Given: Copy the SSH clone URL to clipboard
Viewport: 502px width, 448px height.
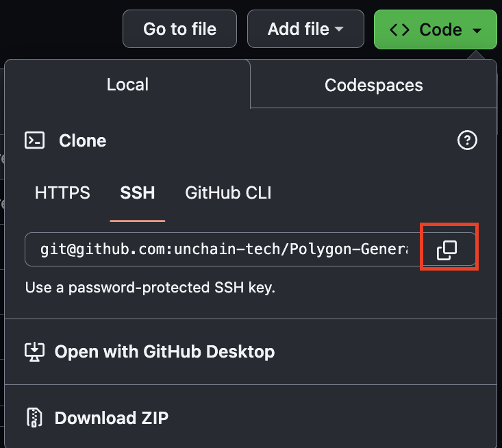Looking at the screenshot, I should tap(447, 250).
